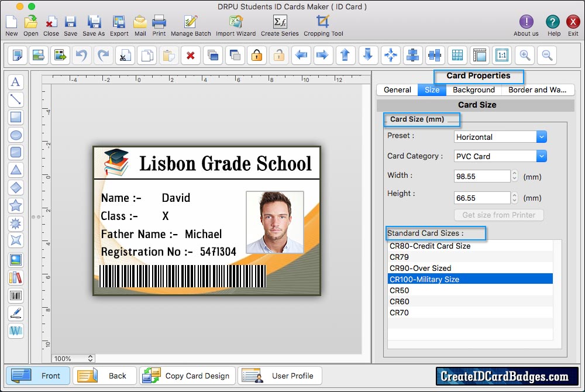Viewport: 585px width, 392px height.
Task: Select the Signature pen tool
Action: [x=16, y=313]
